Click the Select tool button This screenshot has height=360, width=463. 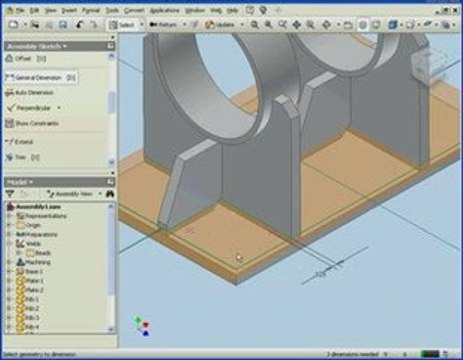[122, 25]
